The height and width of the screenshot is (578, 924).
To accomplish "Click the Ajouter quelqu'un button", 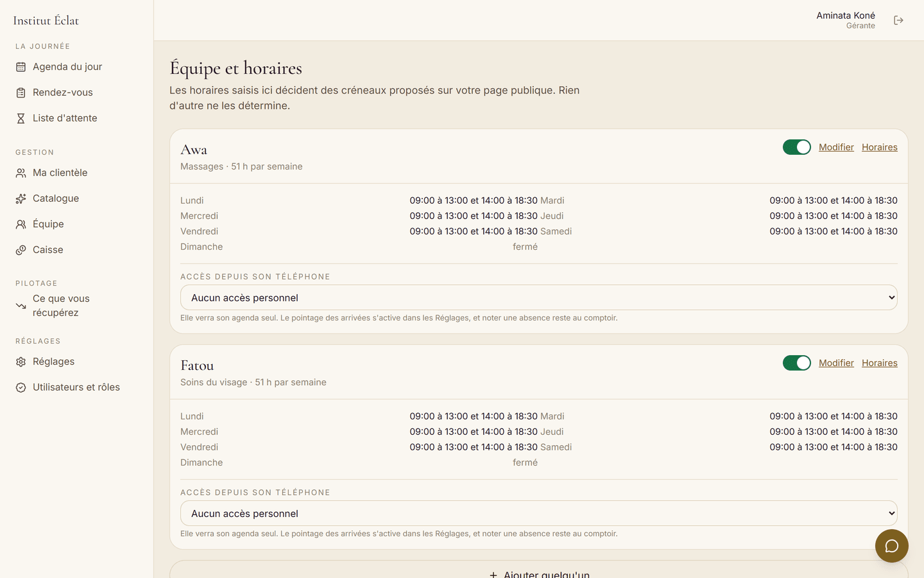I will point(539,570).
